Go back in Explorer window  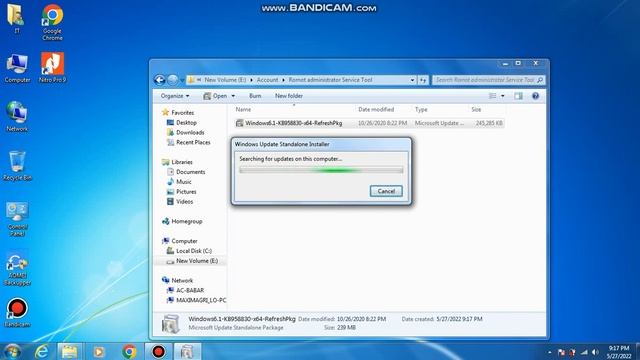pos(160,80)
